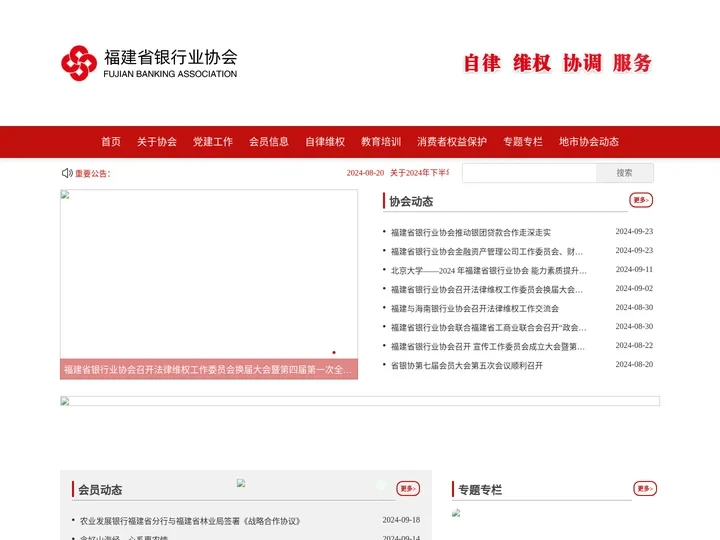Open 专题专栏 navigation menu item

(523, 142)
